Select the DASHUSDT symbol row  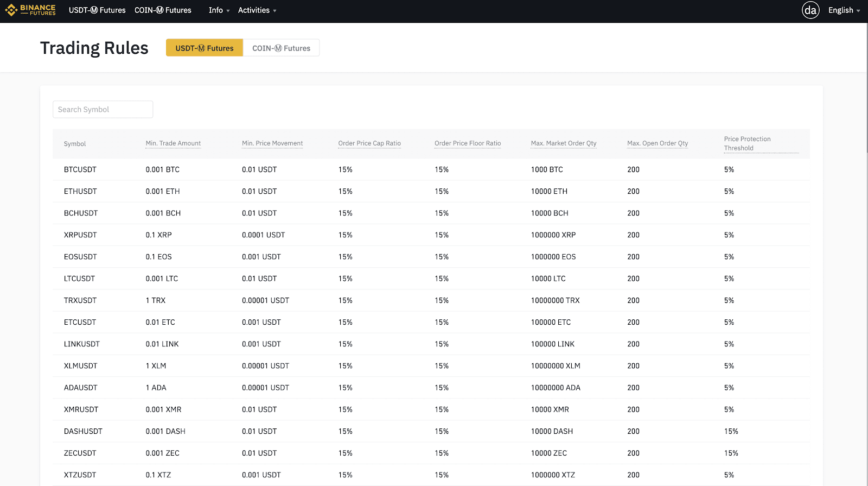[431, 431]
